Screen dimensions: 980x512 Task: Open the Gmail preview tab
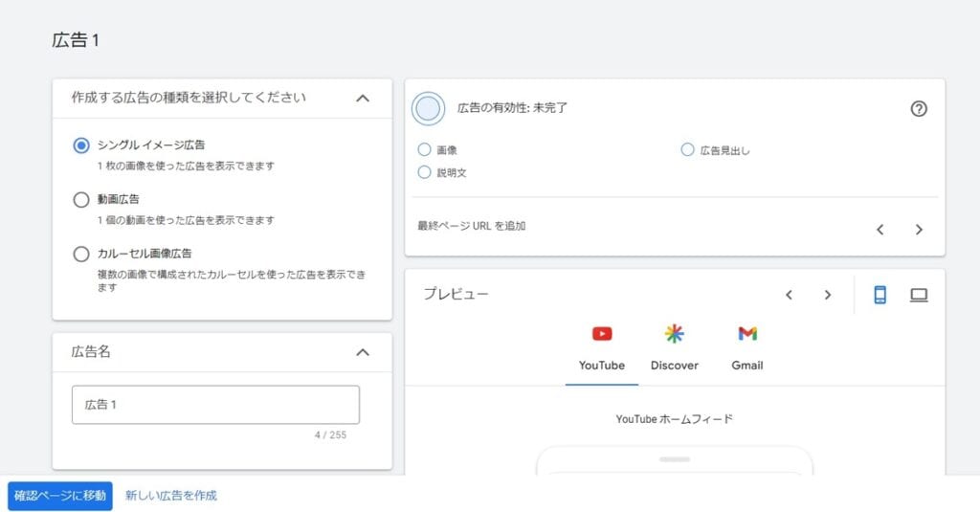point(747,350)
